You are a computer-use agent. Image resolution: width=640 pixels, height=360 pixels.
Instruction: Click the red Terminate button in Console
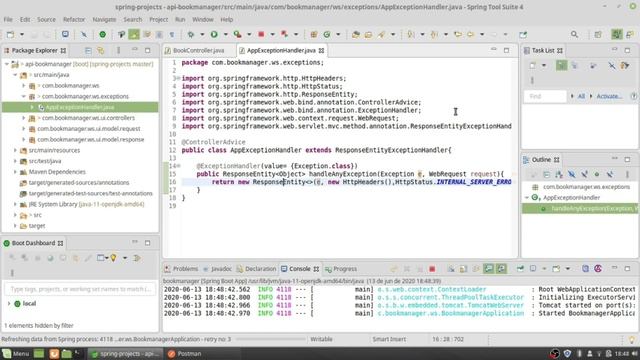(432, 269)
